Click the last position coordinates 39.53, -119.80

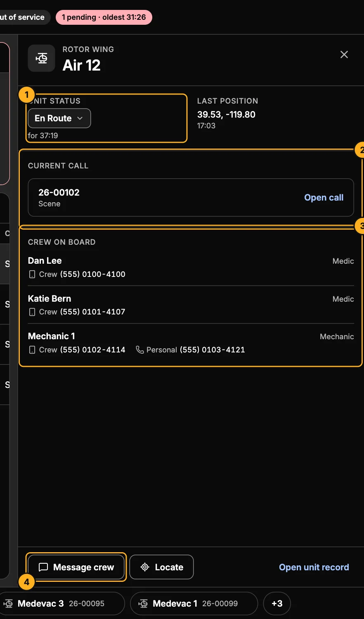(226, 115)
